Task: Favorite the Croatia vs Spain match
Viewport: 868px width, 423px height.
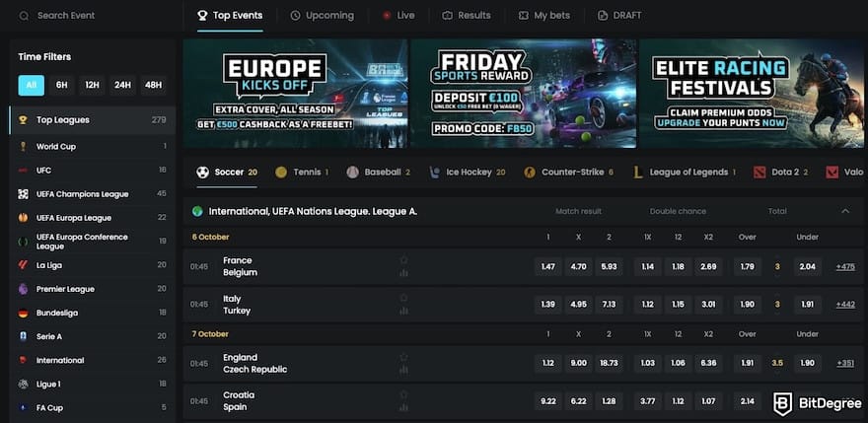Action: 403,394
